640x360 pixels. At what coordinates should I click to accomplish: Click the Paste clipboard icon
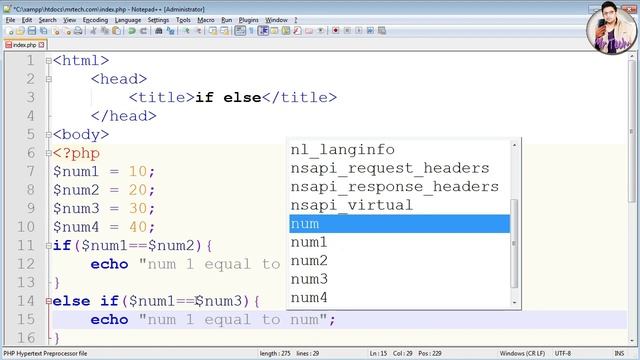(x=116, y=31)
